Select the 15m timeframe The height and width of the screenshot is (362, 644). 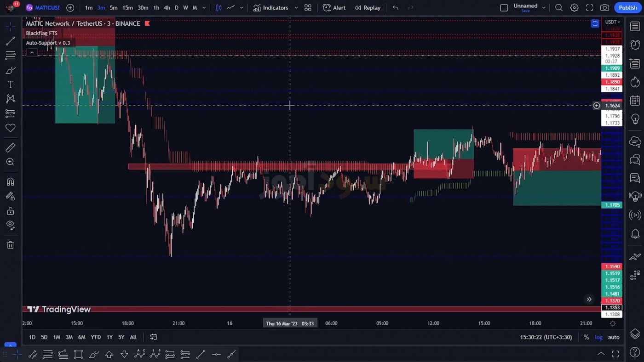[x=127, y=8]
